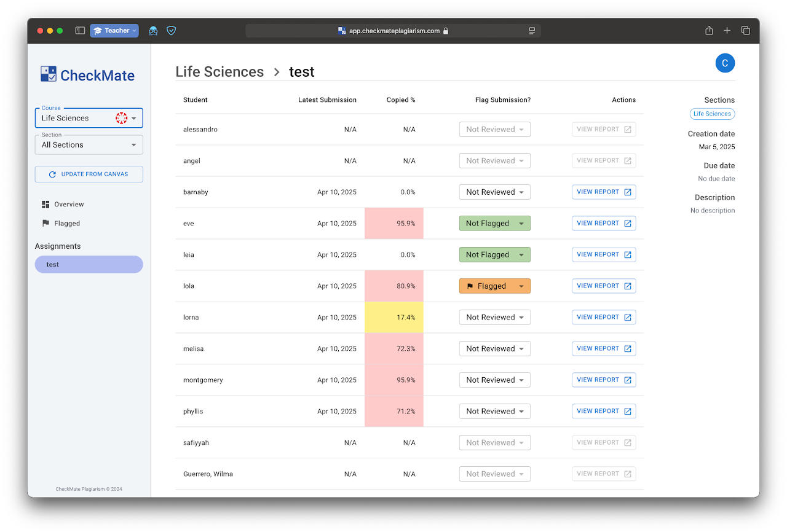Viewport: 787px width, 532px height.
Task: Click the UPDATE FROM CANVAS button
Action: tap(89, 174)
